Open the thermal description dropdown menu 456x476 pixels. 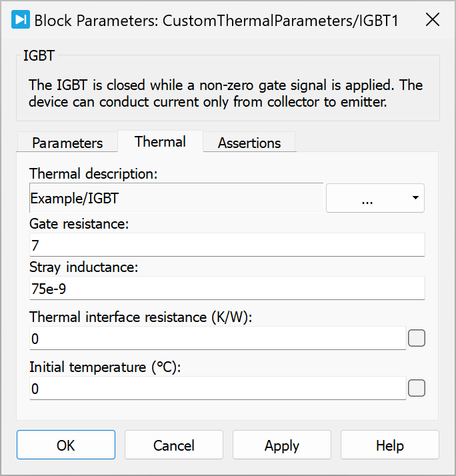[x=375, y=198]
